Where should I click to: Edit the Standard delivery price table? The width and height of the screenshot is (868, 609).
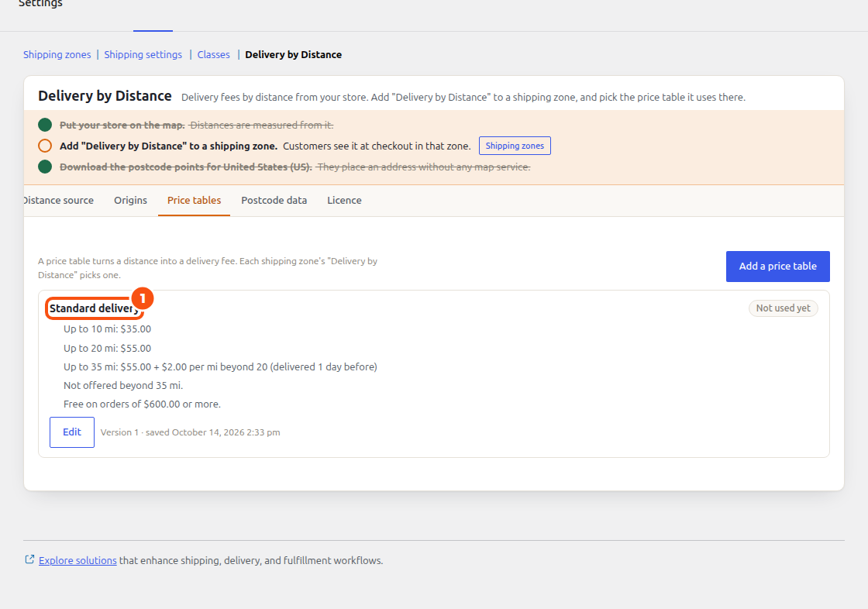tap(72, 432)
